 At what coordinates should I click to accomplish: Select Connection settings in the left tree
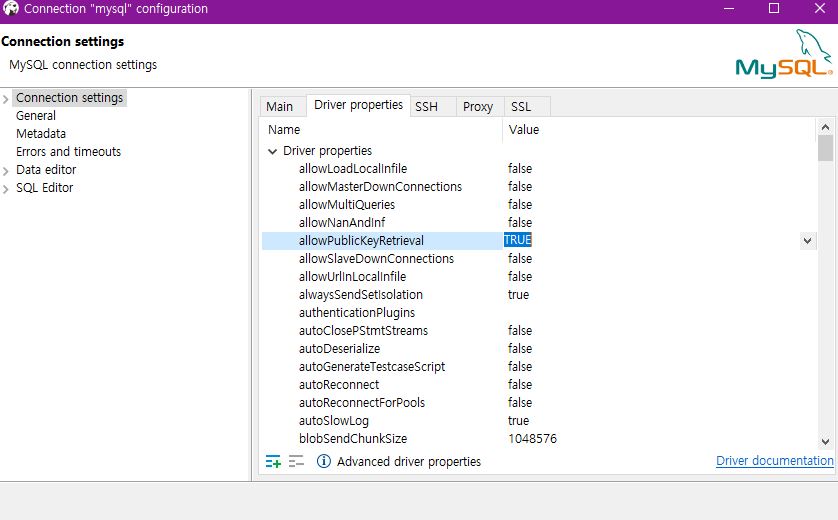[69, 98]
